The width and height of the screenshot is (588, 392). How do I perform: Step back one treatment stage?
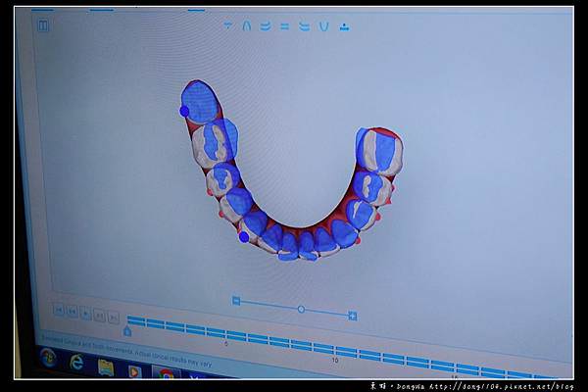[x=73, y=312]
